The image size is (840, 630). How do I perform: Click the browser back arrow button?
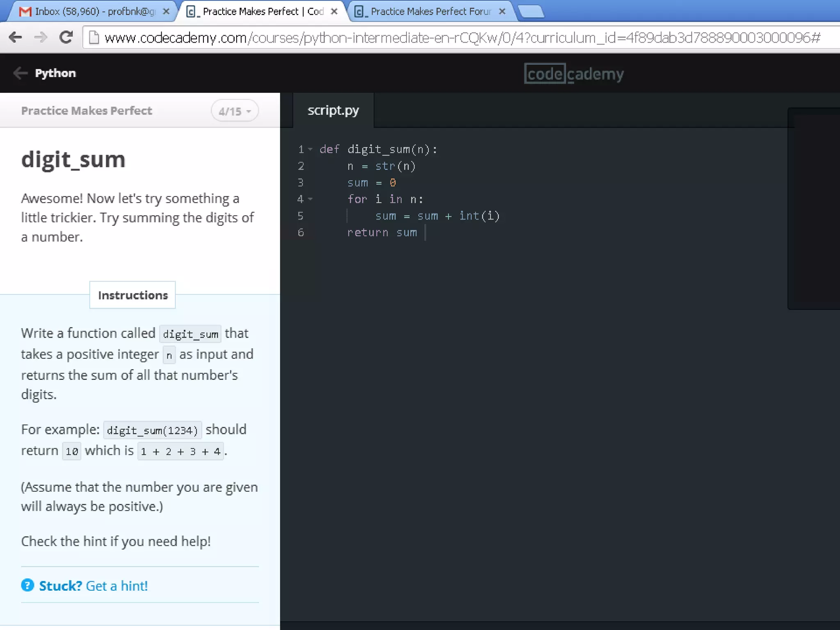(x=15, y=37)
